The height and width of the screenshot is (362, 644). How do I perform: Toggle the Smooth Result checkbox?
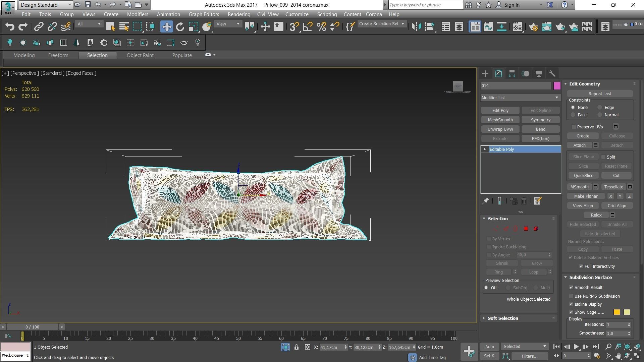pyautogui.click(x=571, y=288)
